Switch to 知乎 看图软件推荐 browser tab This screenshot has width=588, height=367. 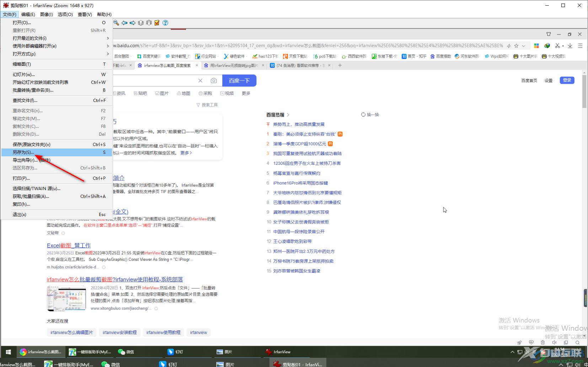point(300,65)
